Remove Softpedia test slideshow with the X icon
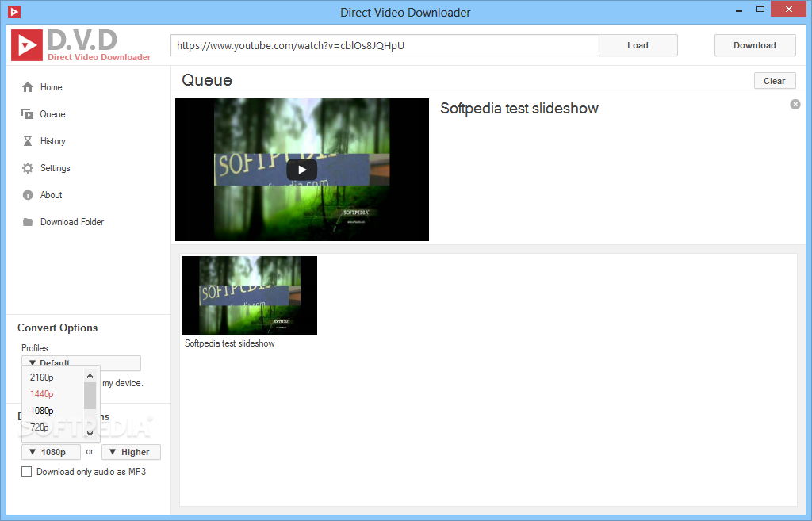The image size is (812, 521). pos(795,105)
